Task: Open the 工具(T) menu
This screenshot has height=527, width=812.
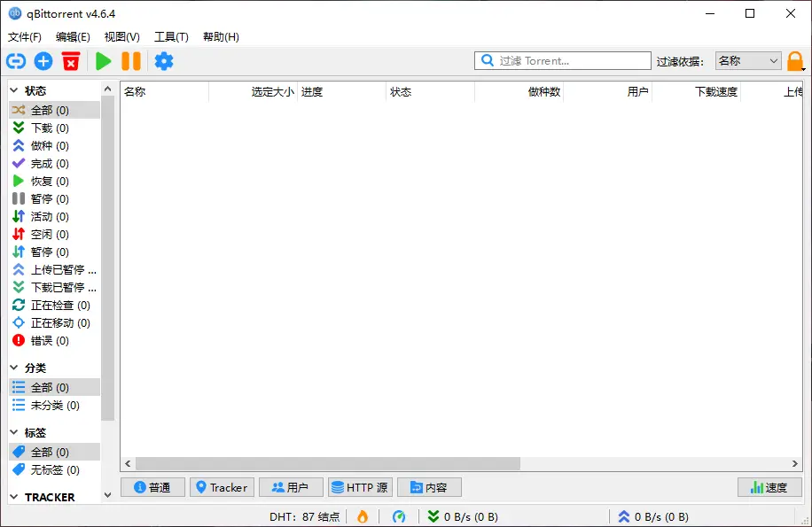Action: click(171, 37)
